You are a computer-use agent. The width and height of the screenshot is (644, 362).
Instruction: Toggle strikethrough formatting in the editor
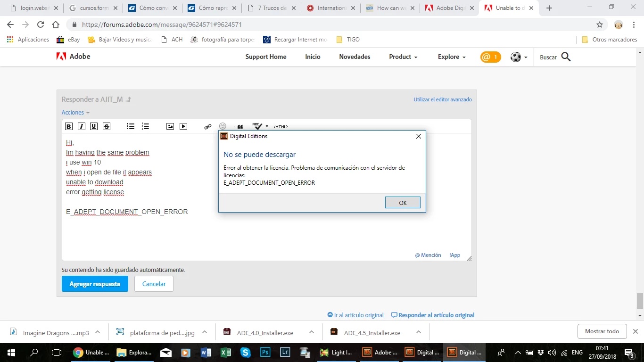pos(107,126)
